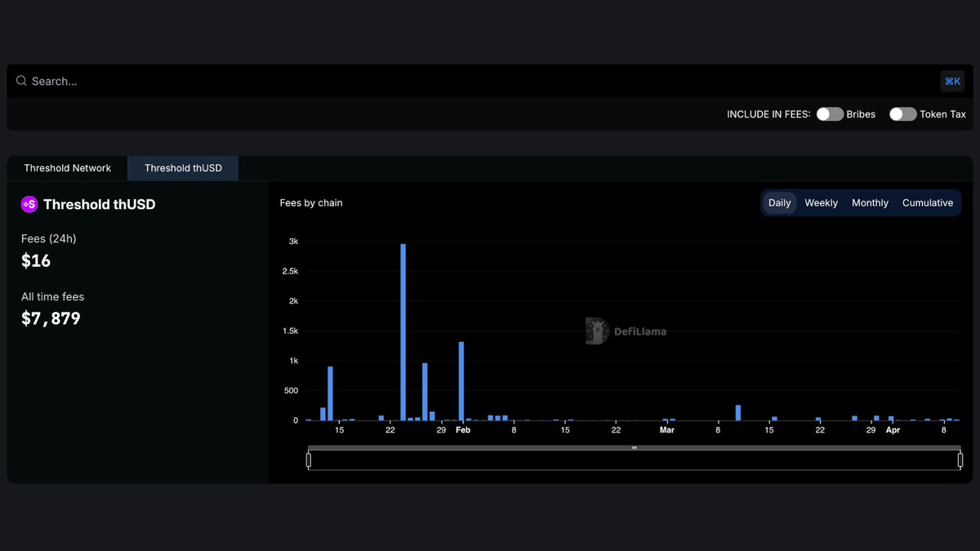
Task: Click the 'All time fees' label
Action: click(52, 297)
